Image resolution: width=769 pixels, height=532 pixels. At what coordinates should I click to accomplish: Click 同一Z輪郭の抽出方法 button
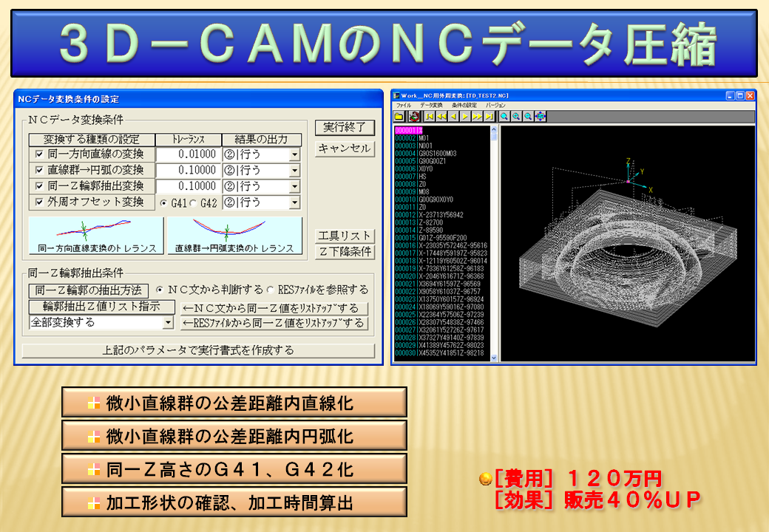pos(88,290)
